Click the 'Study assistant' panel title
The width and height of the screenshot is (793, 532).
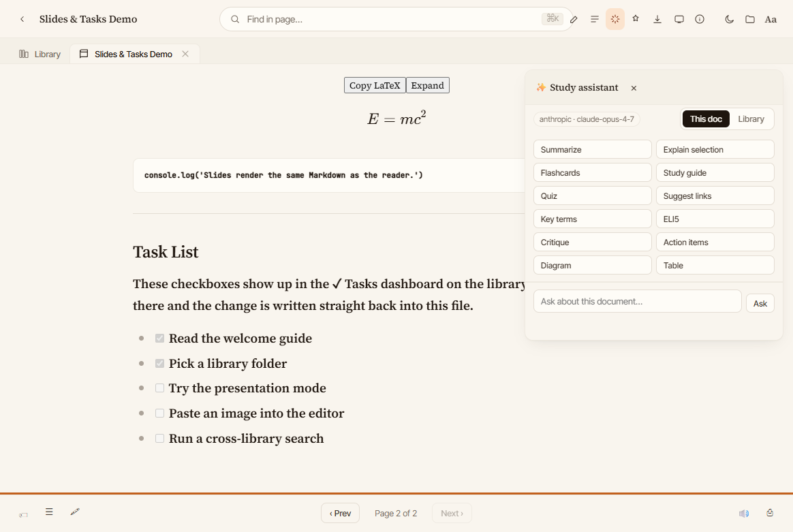[584, 87]
